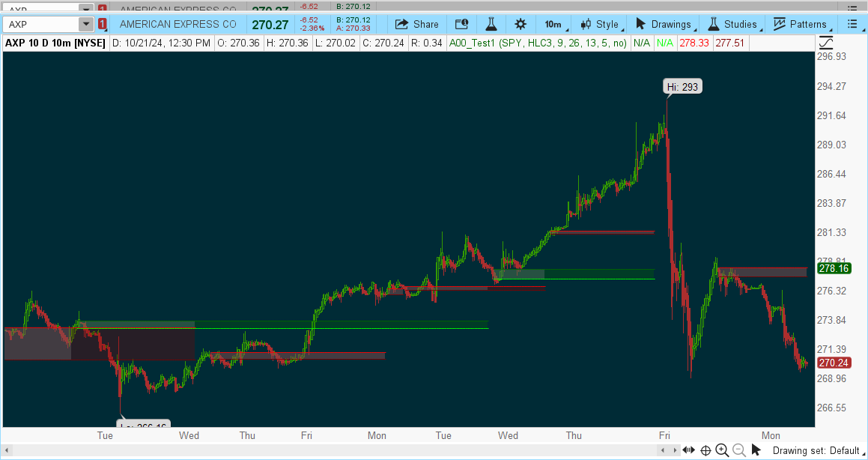
Task: Click the 286.44 price axis label
Action: tap(832, 174)
